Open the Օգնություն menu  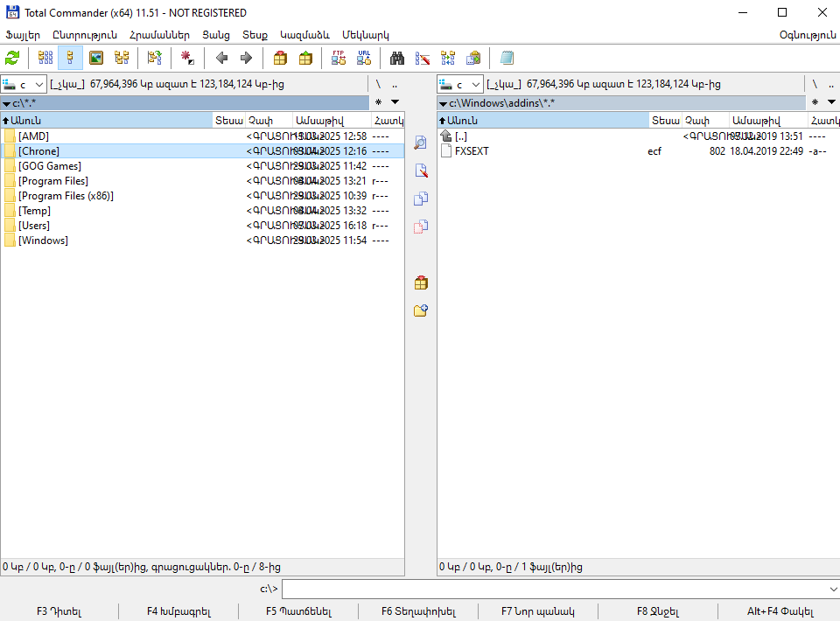808,35
